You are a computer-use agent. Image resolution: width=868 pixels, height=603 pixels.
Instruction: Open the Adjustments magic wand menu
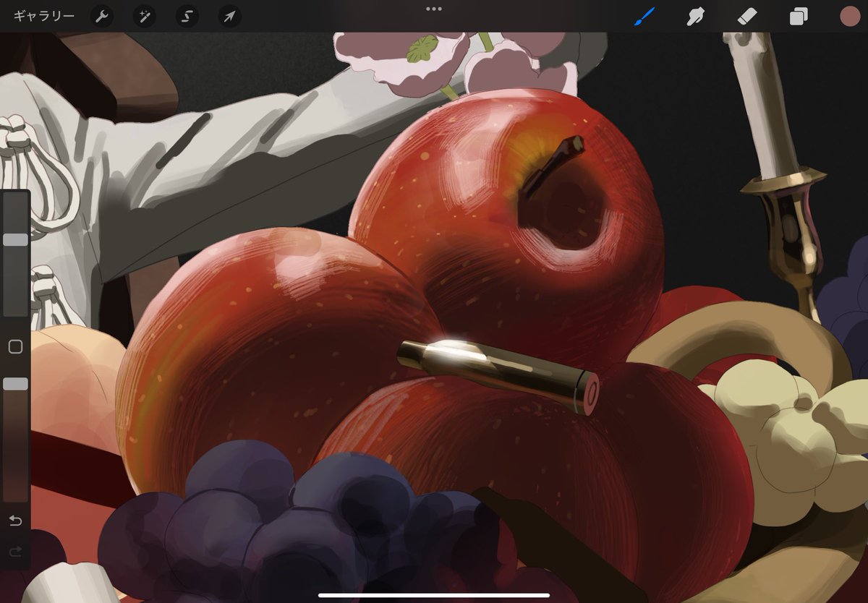[x=145, y=16]
